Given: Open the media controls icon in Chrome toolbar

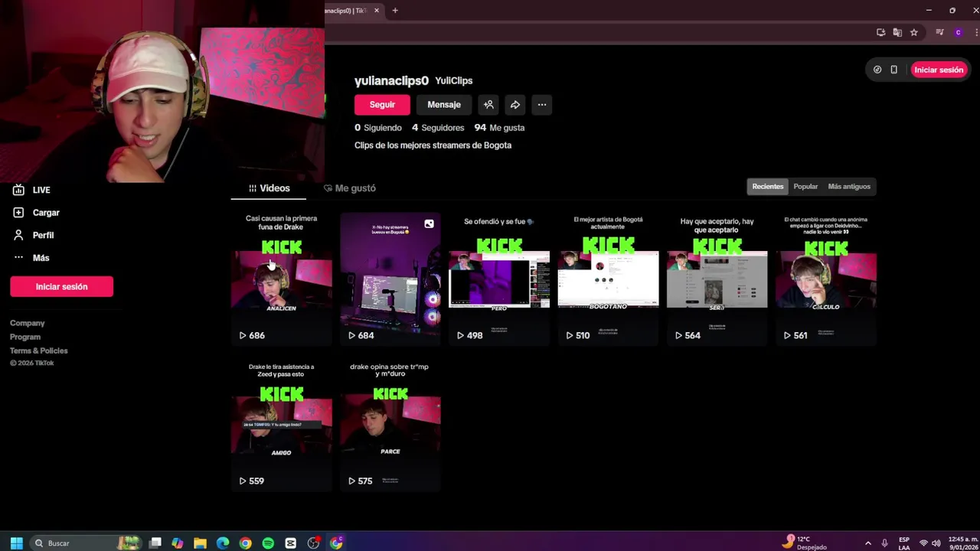Looking at the screenshot, I should [940, 32].
